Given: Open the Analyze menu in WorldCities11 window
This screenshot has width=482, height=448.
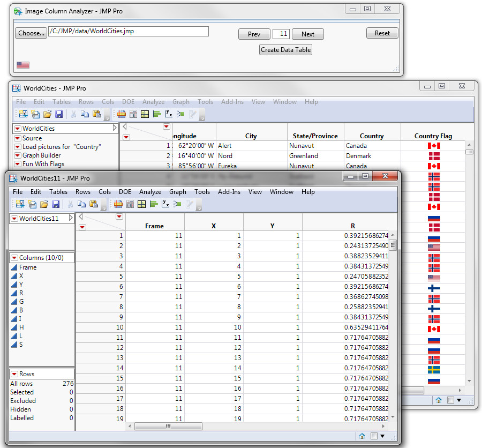Looking at the screenshot, I should [x=150, y=192].
